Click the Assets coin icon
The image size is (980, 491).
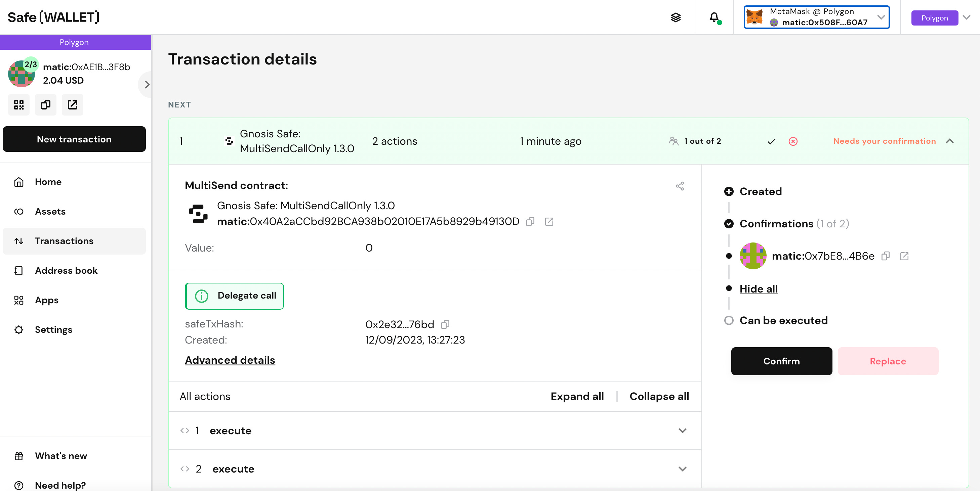click(x=18, y=212)
